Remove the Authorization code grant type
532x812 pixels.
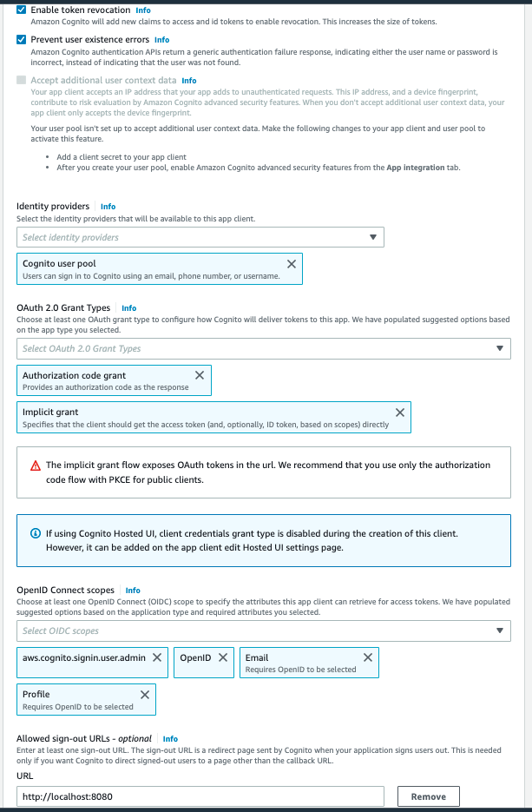[x=200, y=375]
